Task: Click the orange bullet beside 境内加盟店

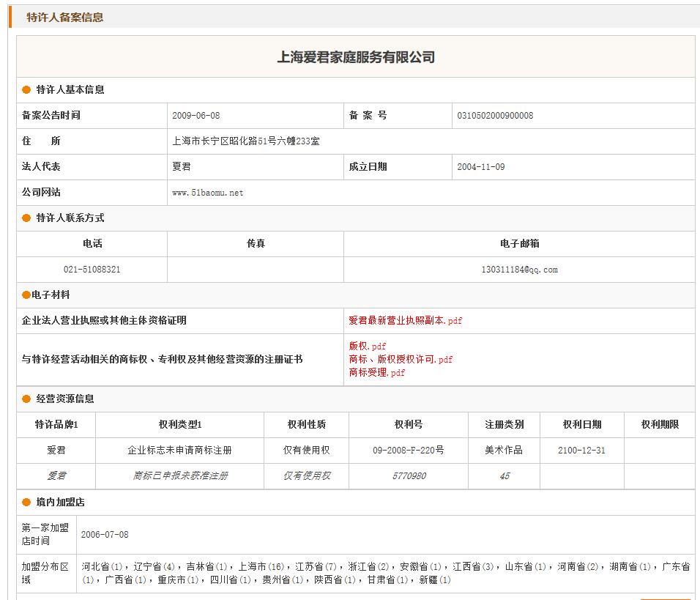Action: point(26,503)
